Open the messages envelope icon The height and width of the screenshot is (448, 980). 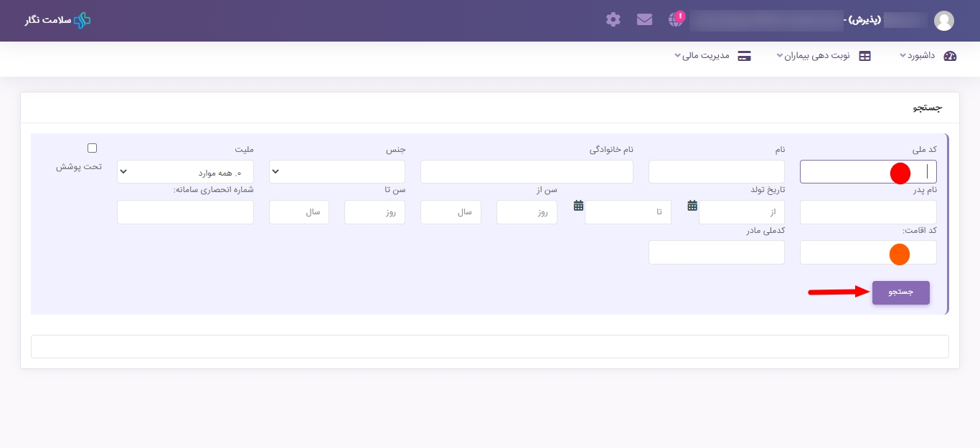pyautogui.click(x=644, y=19)
